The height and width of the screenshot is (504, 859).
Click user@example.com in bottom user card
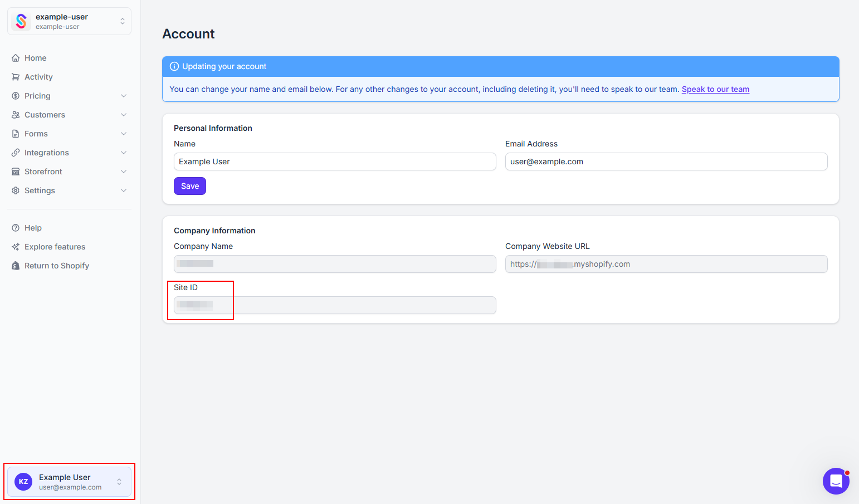tap(70, 487)
